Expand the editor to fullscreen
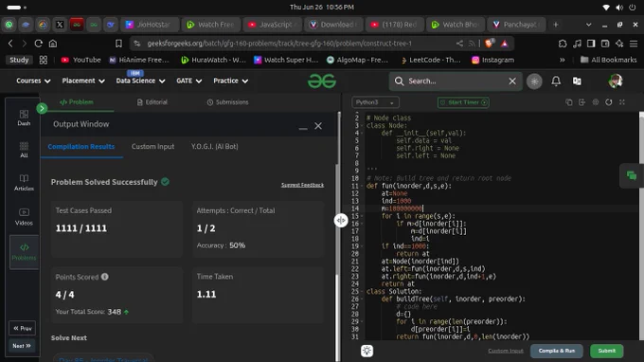The image size is (644, 362). [x=622, y=102]
